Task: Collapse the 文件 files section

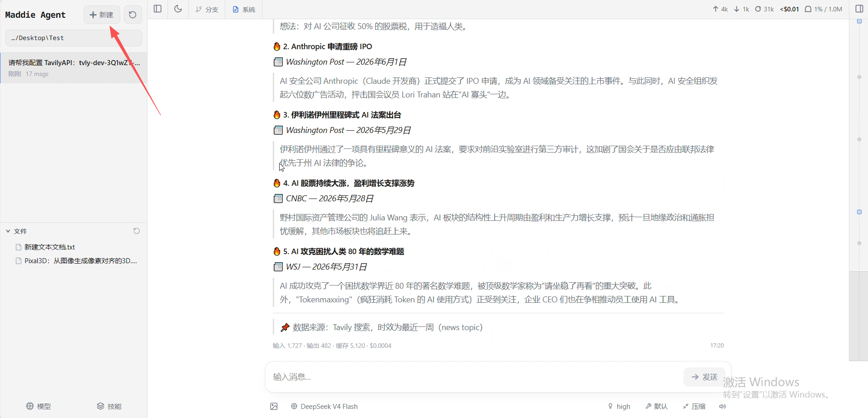Action: [16, 231]
